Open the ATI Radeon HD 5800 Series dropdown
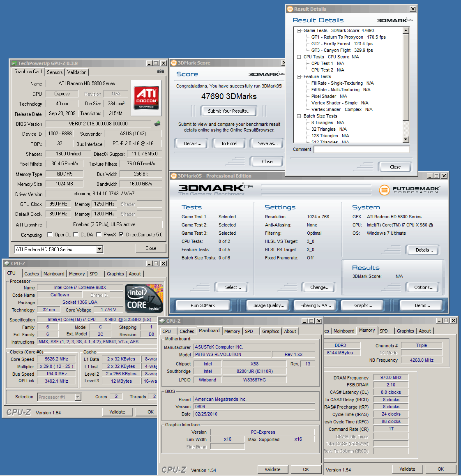 click(99, 249)
